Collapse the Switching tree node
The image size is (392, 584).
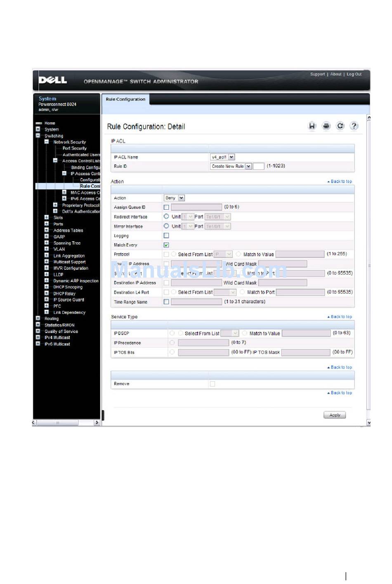38,135
